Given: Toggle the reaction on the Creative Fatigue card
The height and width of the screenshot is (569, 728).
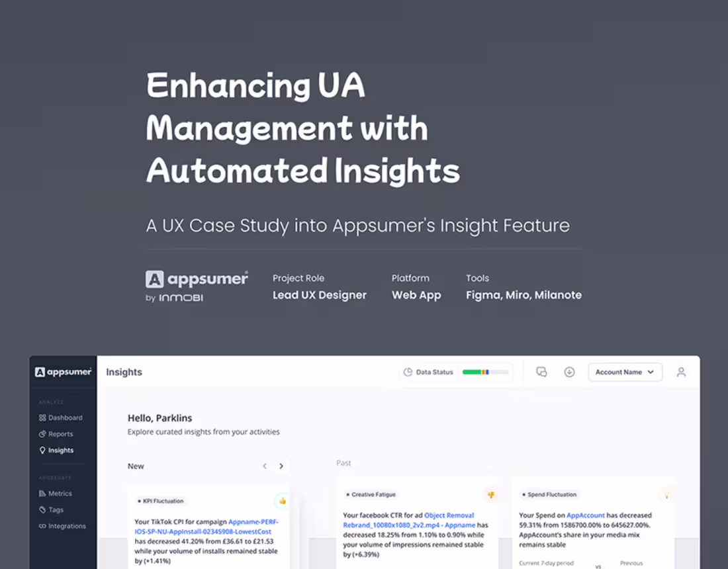Looking at the screenshot, I should click(491, 495).
